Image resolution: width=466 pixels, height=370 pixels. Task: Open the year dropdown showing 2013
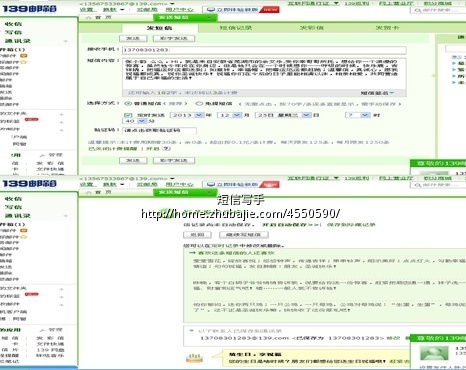click(187, 115)
